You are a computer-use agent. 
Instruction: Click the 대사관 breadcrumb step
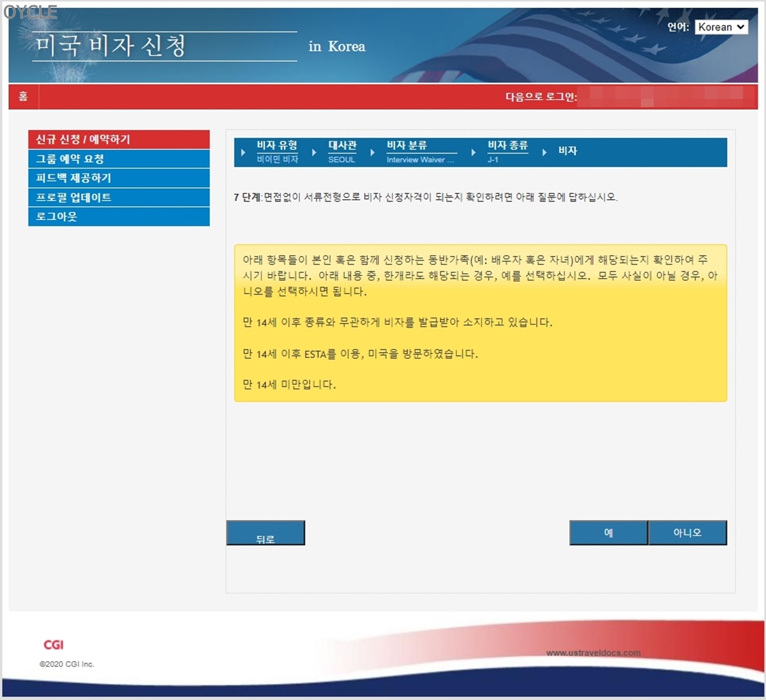pyautogui.click(x=342, y=145)
